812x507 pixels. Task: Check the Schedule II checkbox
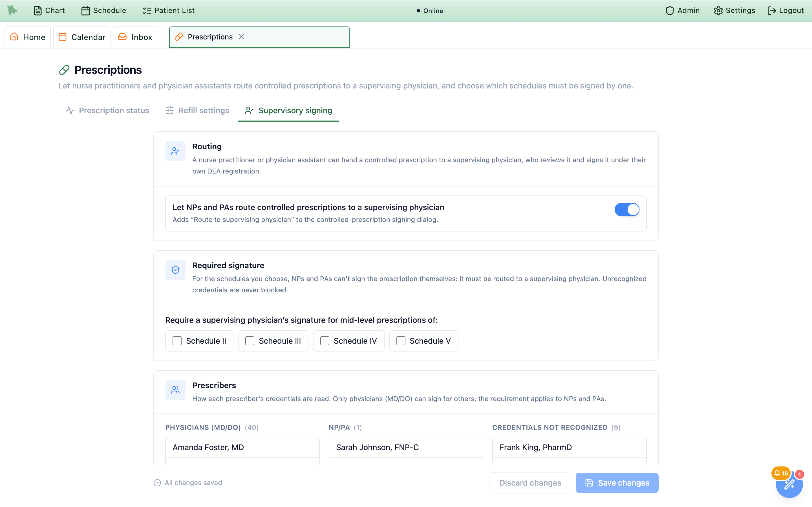pyautogui.click(x=177, y=341)
